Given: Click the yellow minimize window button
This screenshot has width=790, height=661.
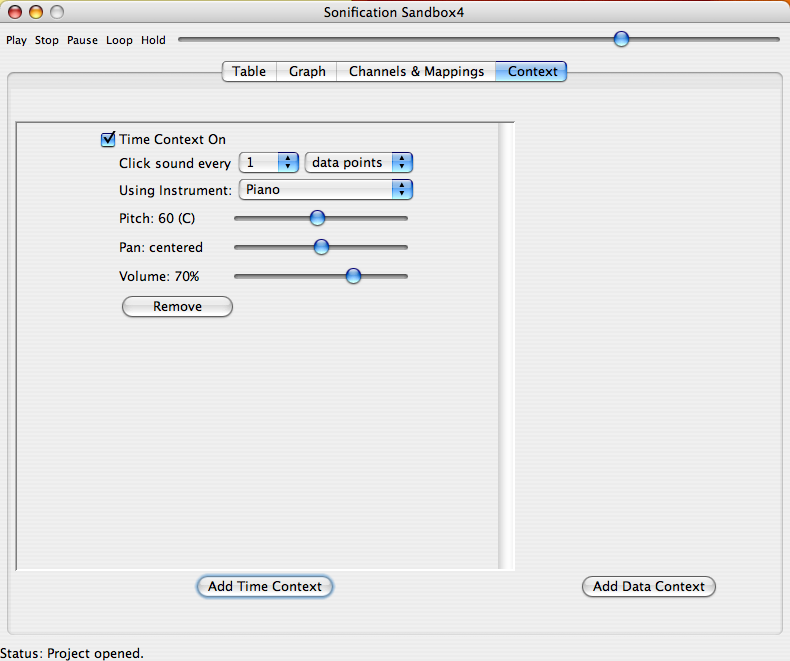Looking at the screenshot, I should click(36, 12).
